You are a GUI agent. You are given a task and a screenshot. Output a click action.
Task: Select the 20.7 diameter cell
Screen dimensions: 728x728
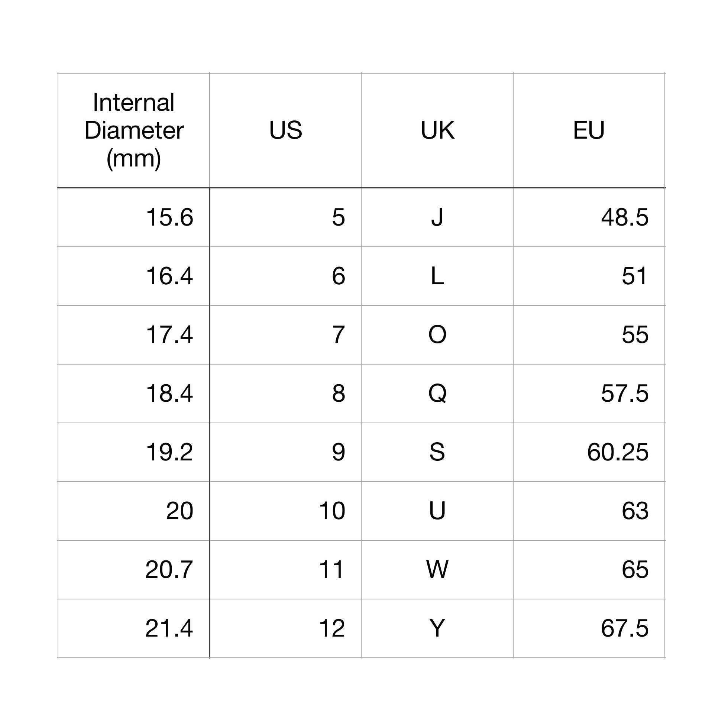coord(169,569)
